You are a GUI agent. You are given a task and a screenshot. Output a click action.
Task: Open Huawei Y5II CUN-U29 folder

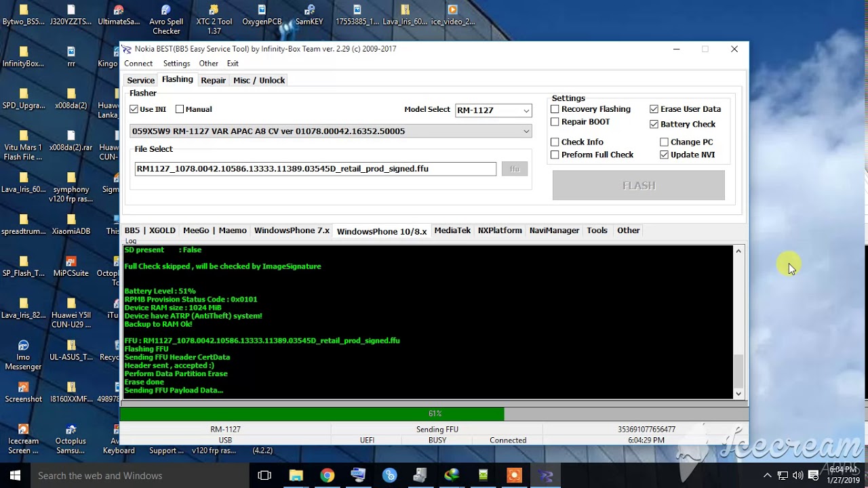(71, 313)
